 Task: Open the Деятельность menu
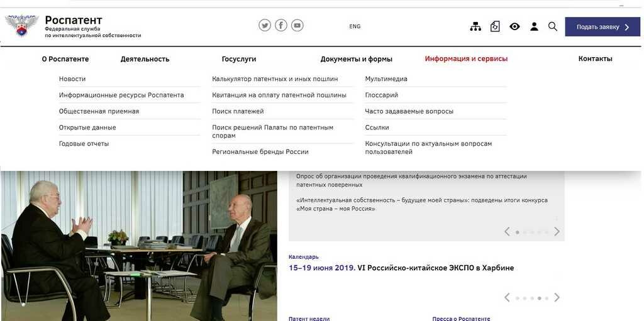coord(145,58)
